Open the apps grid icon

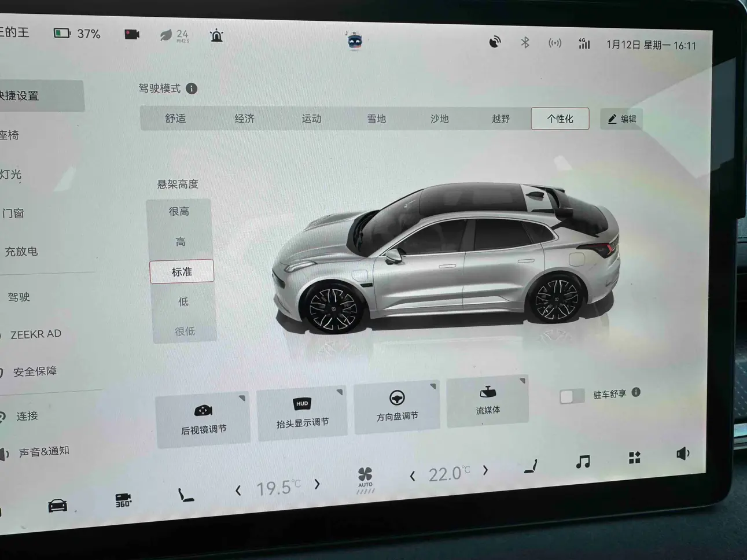point(635,458)
